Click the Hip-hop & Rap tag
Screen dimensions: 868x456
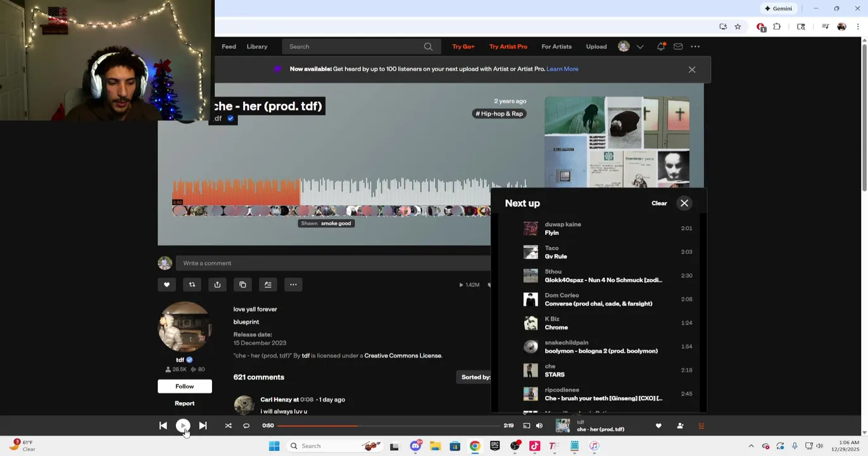tap(500, 114)
